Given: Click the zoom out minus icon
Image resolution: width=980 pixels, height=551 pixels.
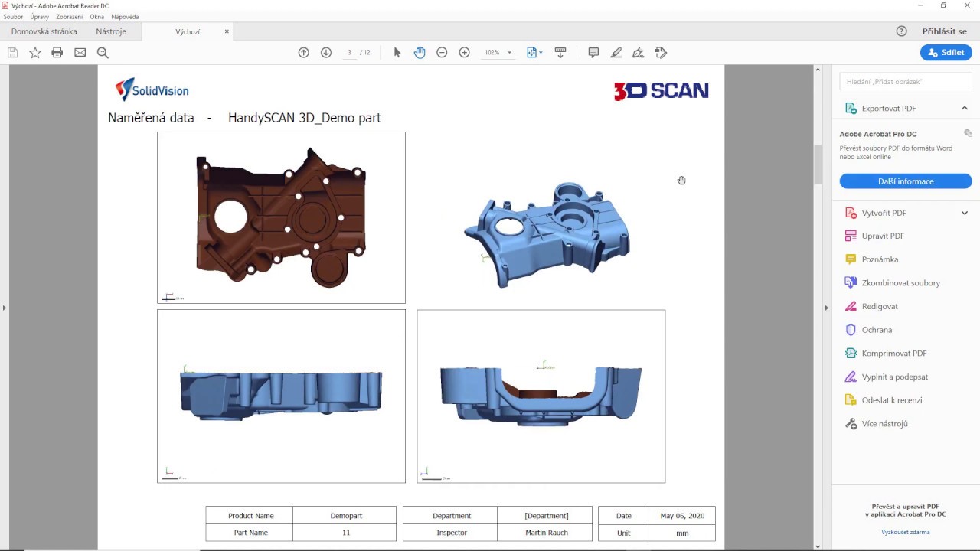Looking at the screenshot, I should (x=442, y=53).
